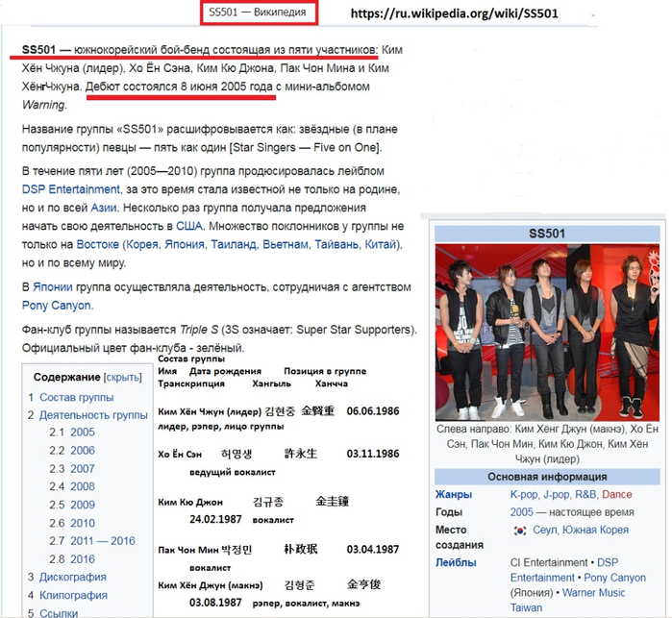The image size is (672, 618).
Task: Select the date 24.02.1987
Action: pyautogui.click(x=215, y=519)
